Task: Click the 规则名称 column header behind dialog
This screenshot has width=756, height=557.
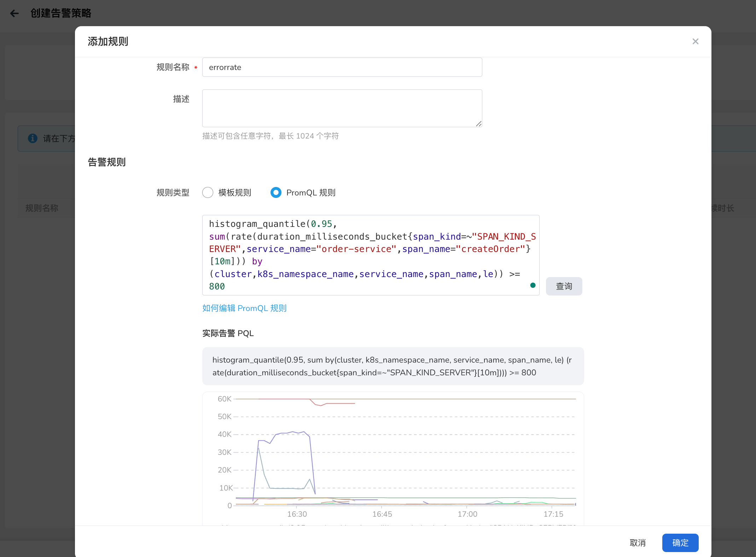Action: click(42, 208)
